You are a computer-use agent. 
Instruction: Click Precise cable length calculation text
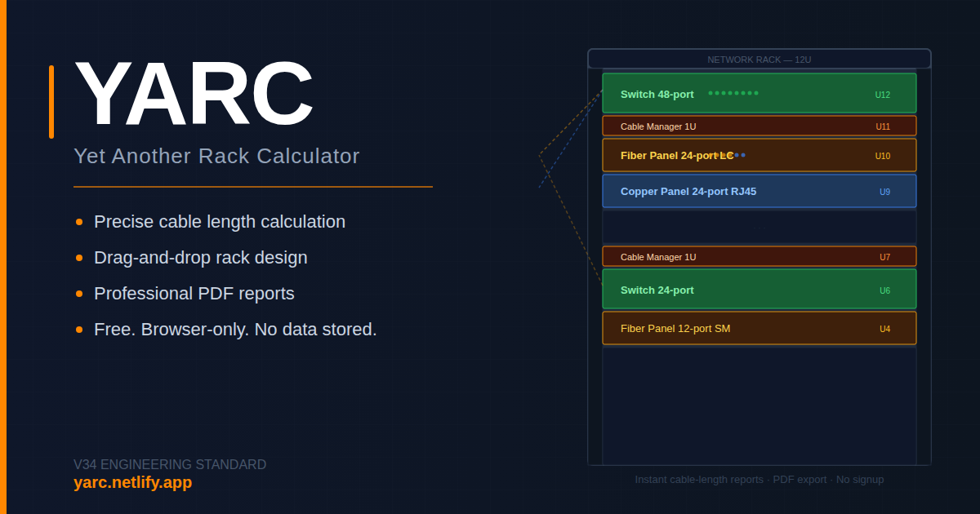pos(220,222)
